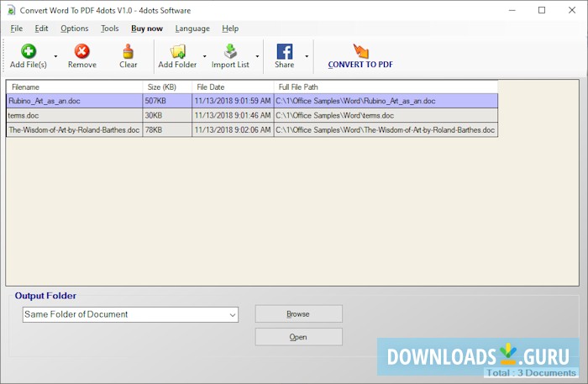Screen dimensions: 588x384
Task: Select the terms.doc file row
Action: tap(252, 115)
